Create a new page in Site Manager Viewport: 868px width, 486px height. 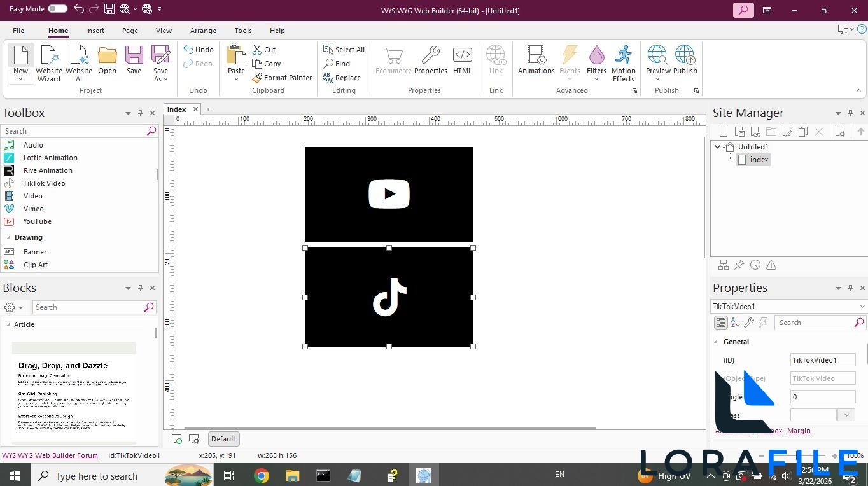click(724, 132)
